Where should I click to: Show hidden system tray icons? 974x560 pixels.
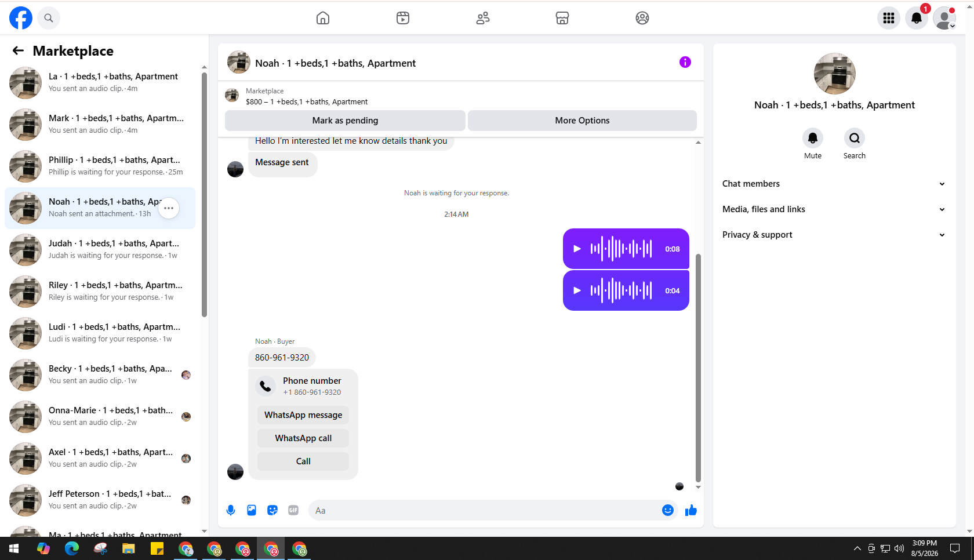(x=857, y=548)
